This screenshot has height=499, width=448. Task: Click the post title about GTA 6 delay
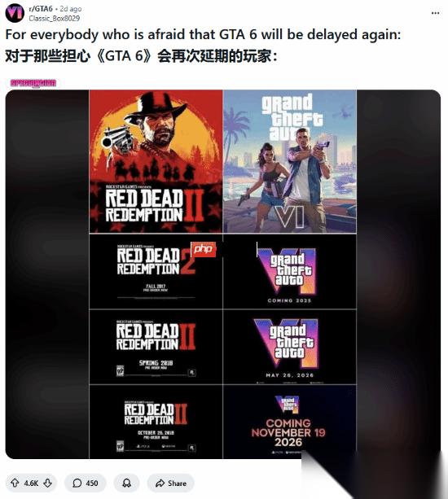[x=203, y=34]
